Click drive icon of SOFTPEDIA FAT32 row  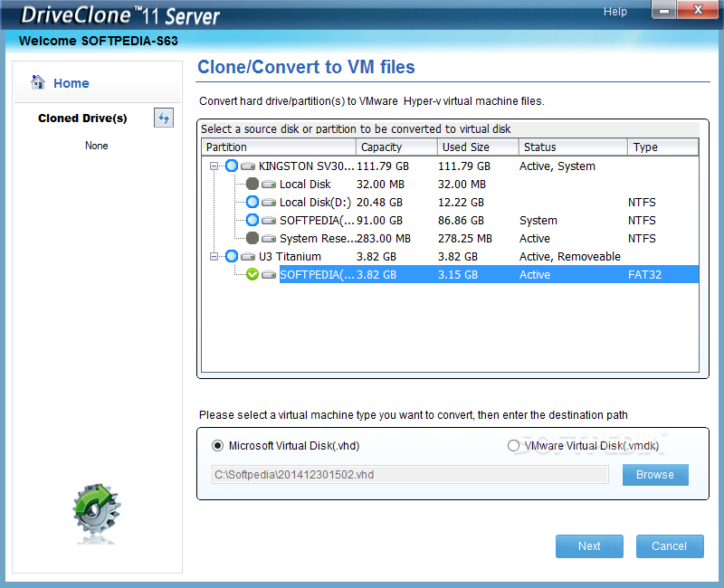(269, 275)
